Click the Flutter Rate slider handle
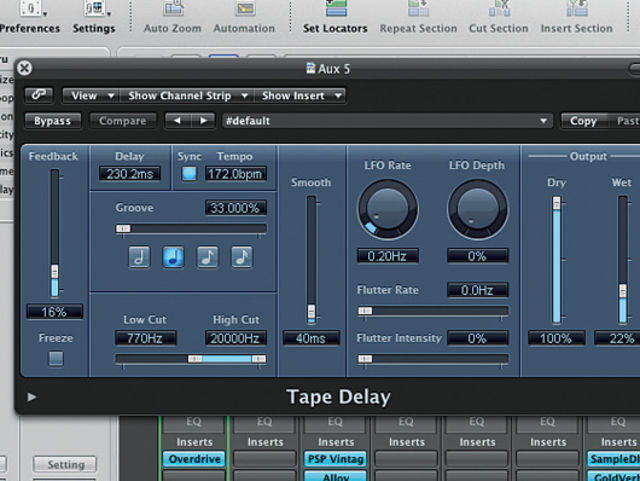 click(x=365, y=311)
